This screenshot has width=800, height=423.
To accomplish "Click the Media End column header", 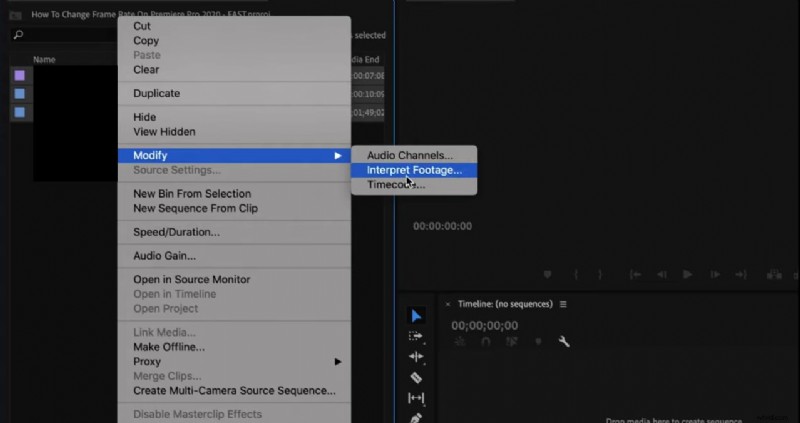I will [x=365, y=60].
